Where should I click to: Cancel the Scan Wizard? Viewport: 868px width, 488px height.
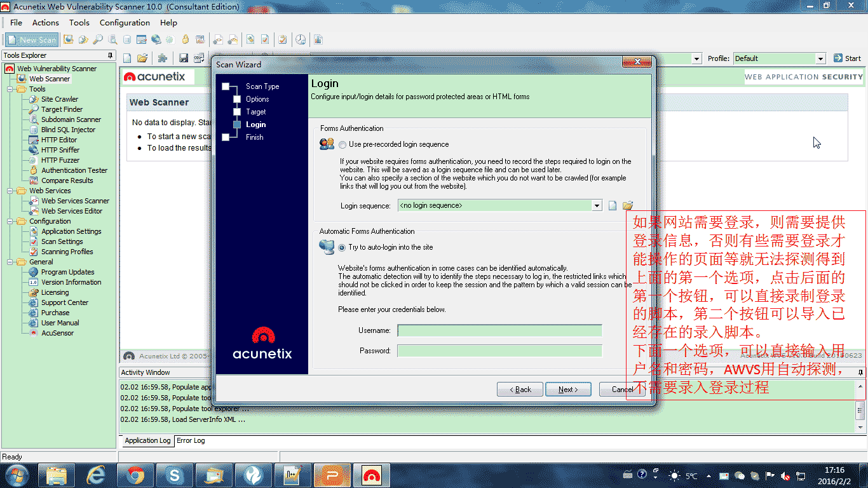(x=622, y=390)
